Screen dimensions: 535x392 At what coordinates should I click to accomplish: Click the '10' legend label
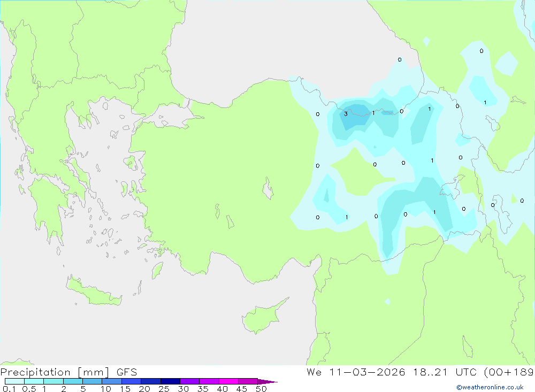[x=106, y=389]
